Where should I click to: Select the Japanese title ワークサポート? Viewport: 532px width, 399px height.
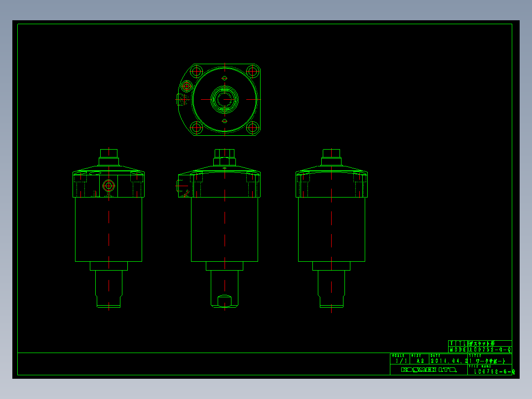pos(491,361)
